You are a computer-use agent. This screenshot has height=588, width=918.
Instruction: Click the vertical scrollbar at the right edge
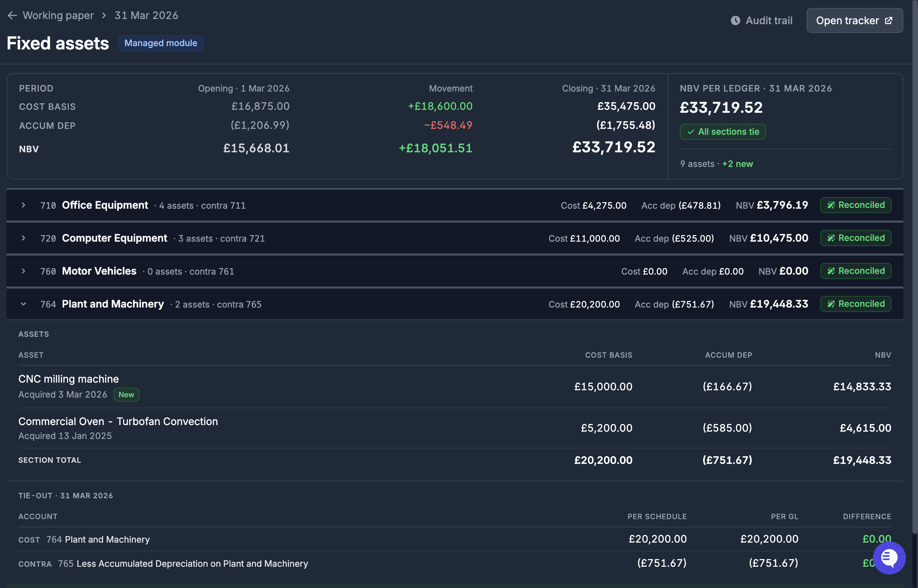[x=915, y=267]
